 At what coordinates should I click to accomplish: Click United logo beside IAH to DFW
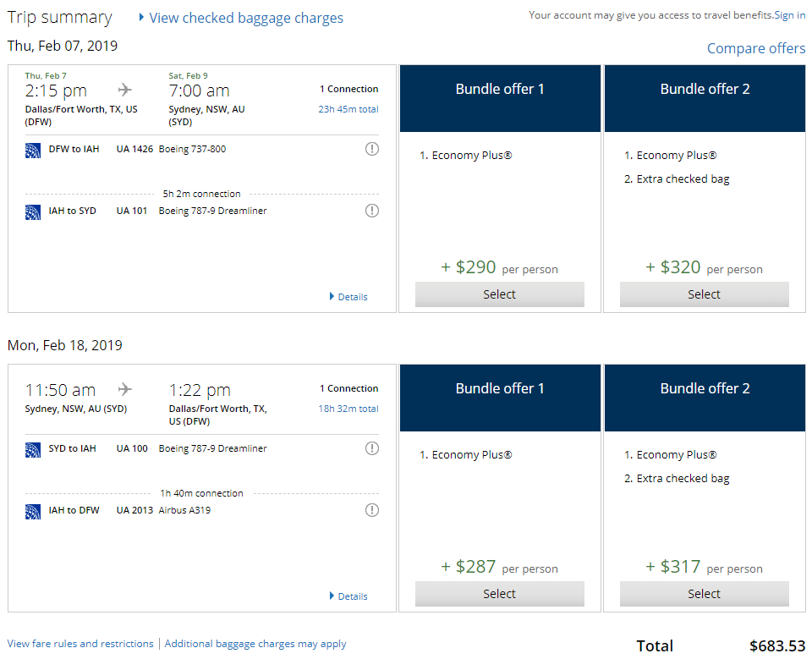[x=33, y=511]
